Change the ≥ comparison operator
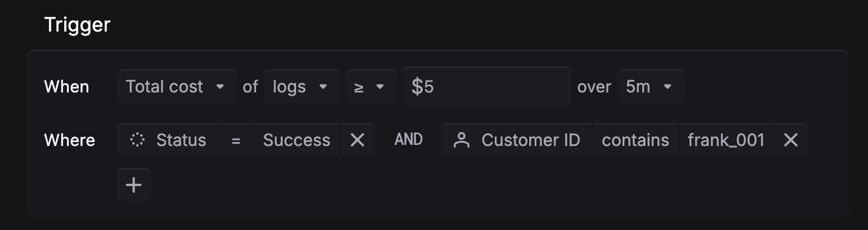 (370, 86)
